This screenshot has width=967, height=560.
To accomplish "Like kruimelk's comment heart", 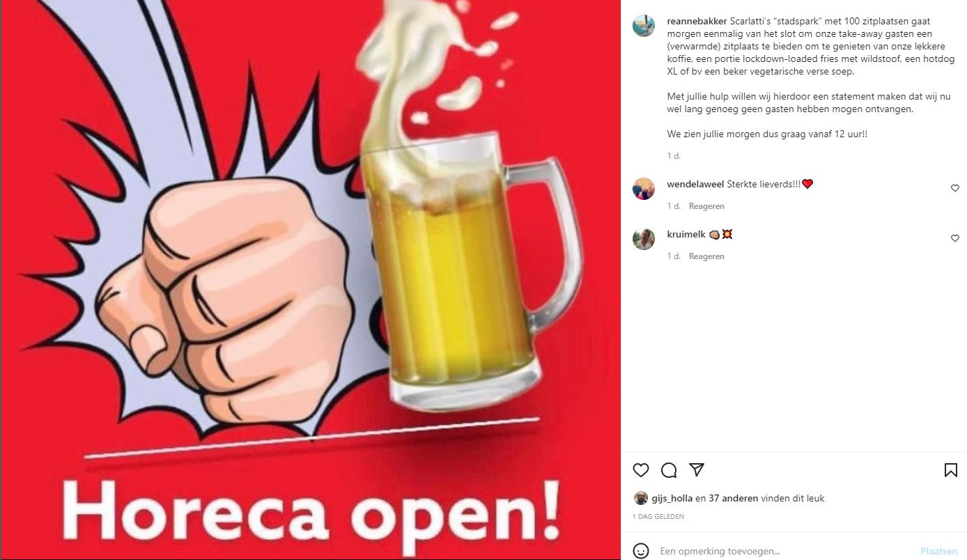I will point(955,238).
